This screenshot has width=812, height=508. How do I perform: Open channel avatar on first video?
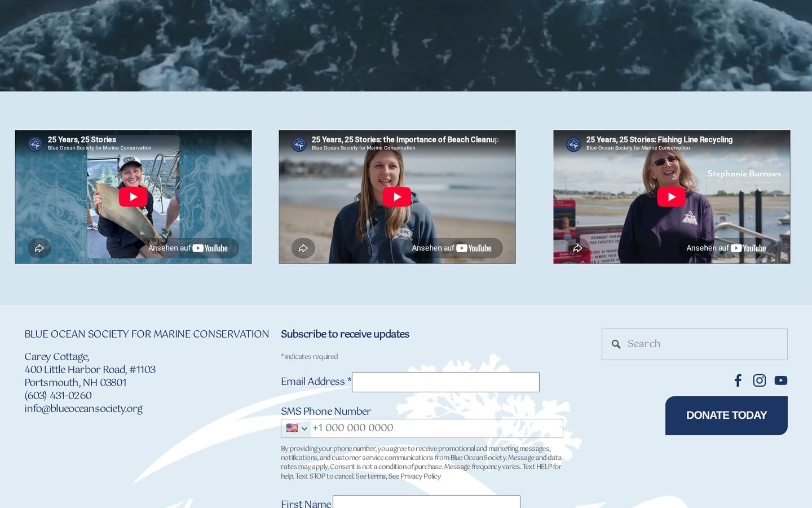(x=36, y=144)
